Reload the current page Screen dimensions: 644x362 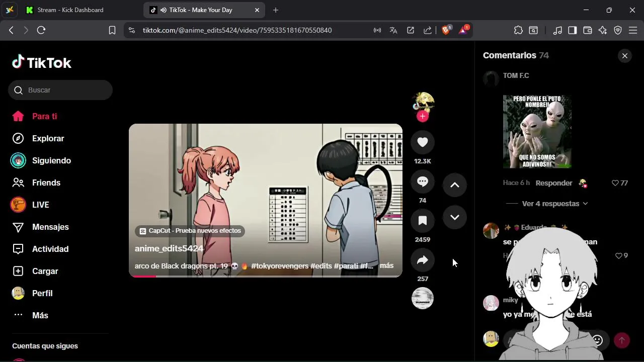pos(41,30)
